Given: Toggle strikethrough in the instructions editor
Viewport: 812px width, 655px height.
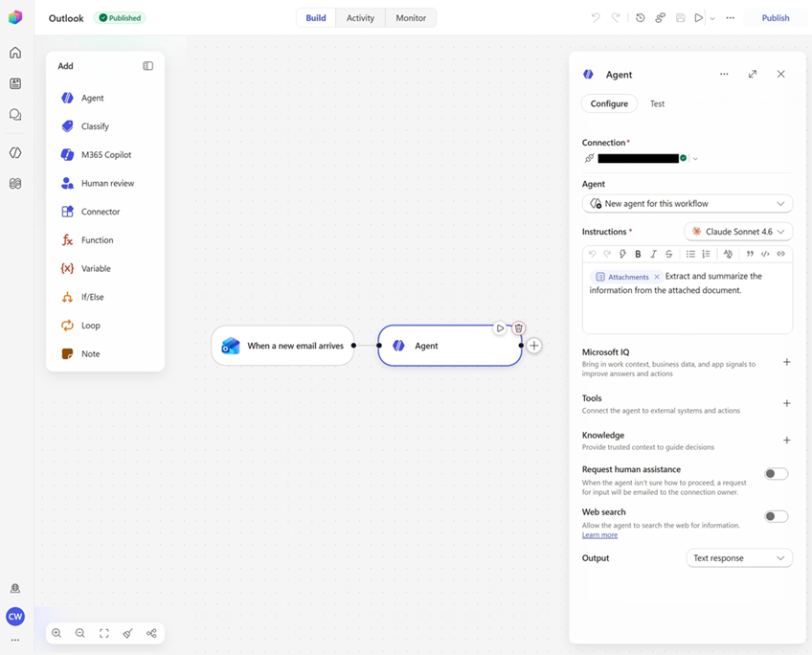Looking at the screenshot, I should tap(668, 254).
